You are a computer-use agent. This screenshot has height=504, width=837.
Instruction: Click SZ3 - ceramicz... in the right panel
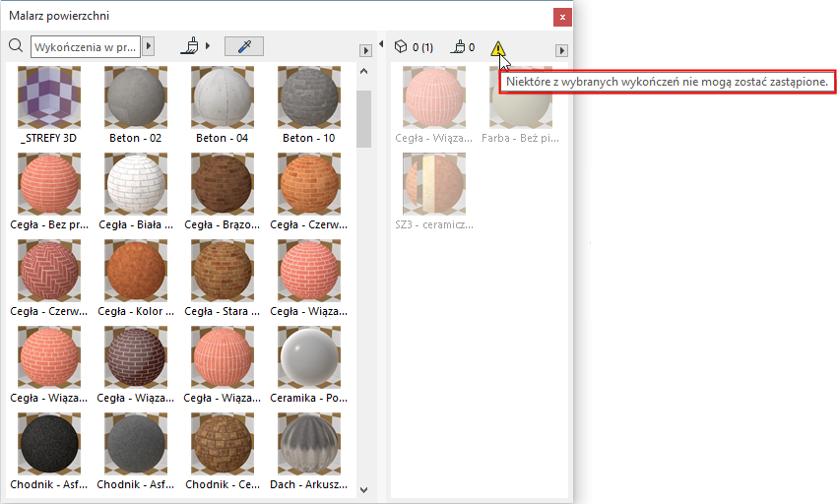point(434,184)
